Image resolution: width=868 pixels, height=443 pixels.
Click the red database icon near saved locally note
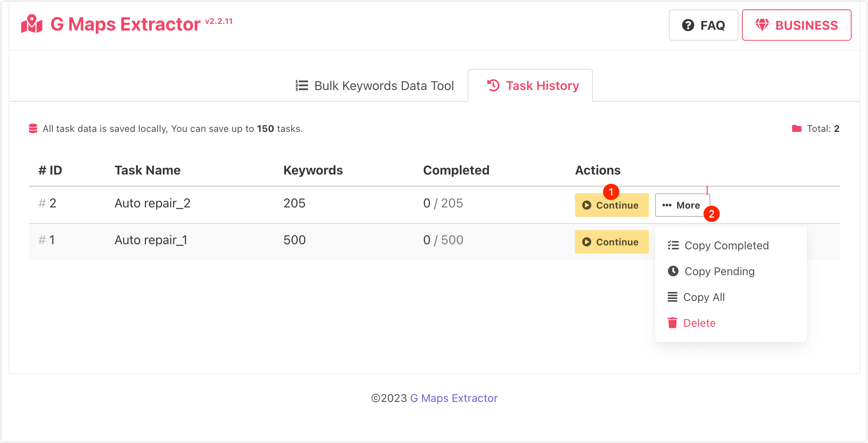33,129
